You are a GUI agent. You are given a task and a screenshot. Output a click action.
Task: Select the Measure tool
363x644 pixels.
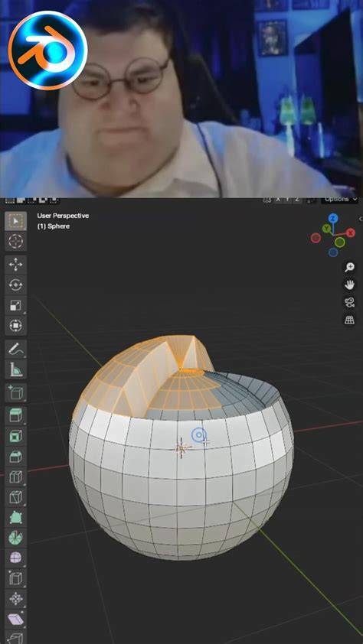tap(15, 369)
